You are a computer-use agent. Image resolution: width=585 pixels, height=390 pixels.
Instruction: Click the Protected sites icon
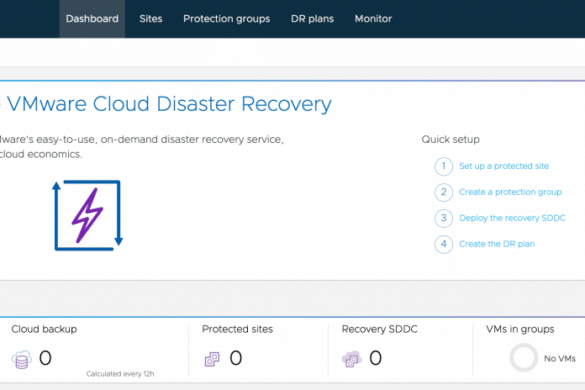212,359
